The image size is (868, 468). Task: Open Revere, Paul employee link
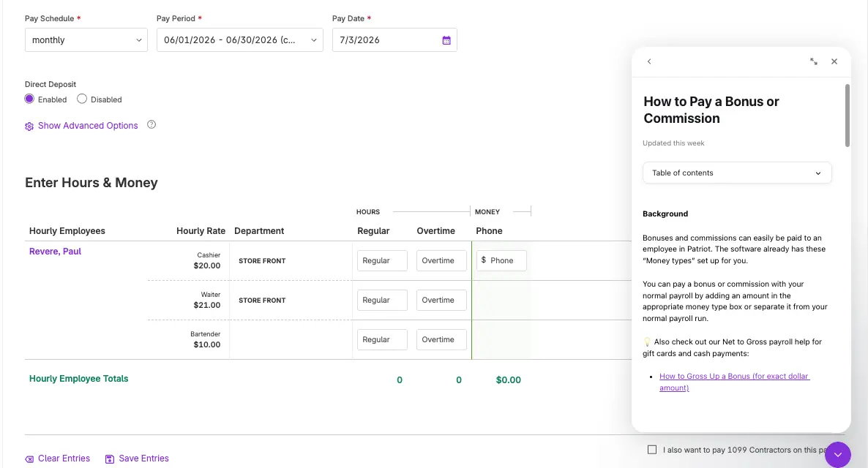(x=55, y=251)
